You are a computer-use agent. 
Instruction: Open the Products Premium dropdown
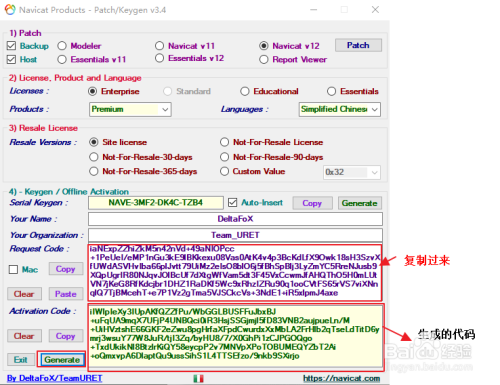pyautogui.click(x=130, y=109)
